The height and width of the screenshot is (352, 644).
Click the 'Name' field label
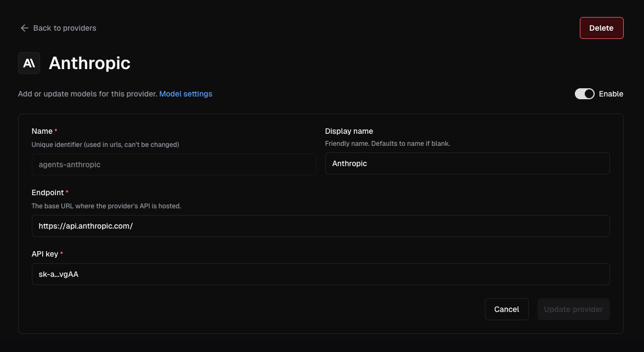(42, 131)
